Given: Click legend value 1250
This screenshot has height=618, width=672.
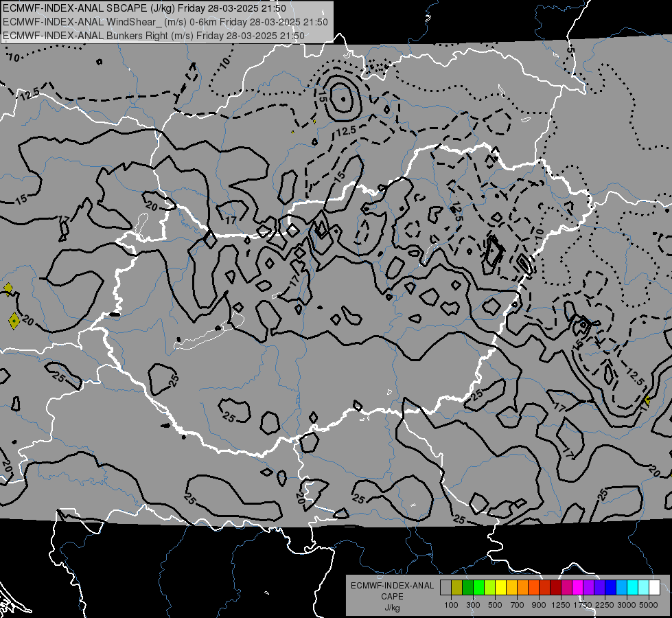Looking at the screenshot, I should click(561, 605).
